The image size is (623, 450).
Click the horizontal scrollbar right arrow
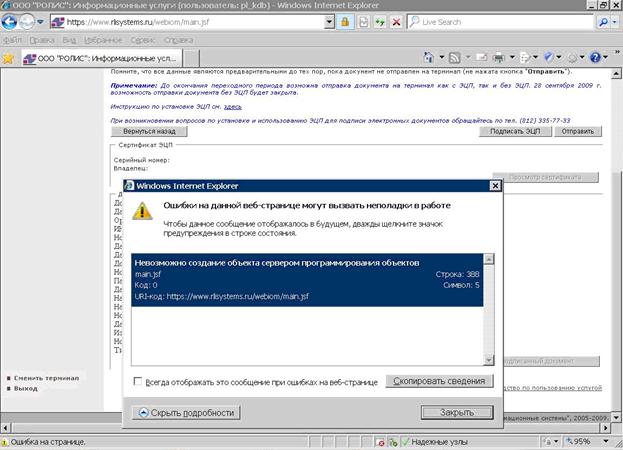[x=606, y=428]
